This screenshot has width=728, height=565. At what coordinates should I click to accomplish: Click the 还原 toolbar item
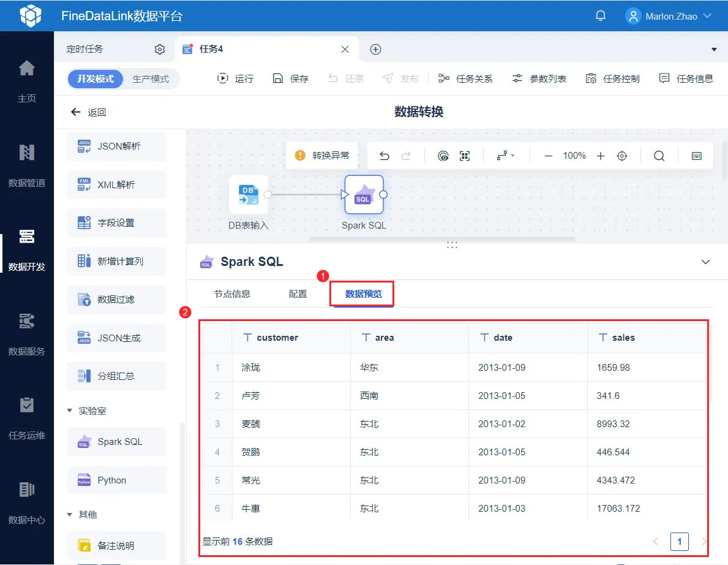tap(346, 78)
